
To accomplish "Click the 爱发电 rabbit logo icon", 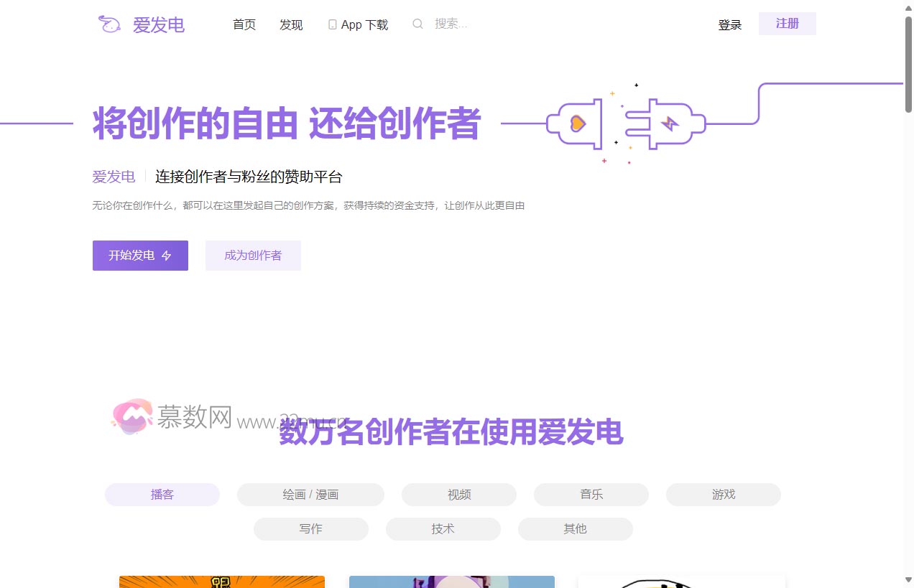I will pyautogui.click(x=109, y=24).
